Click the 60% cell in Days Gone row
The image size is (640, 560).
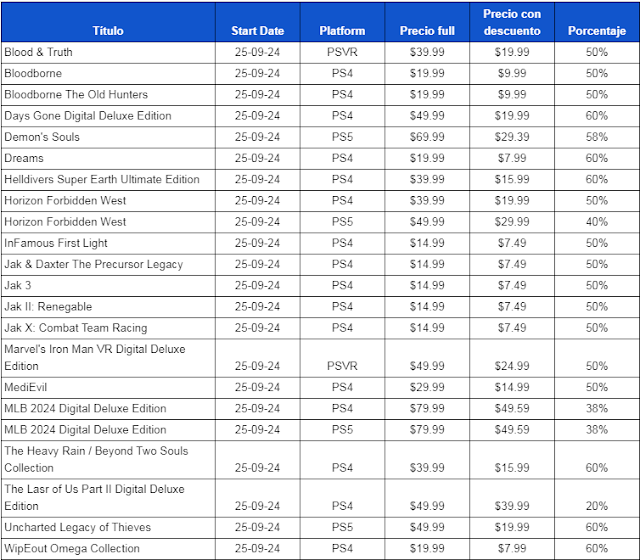coord(597,116)
